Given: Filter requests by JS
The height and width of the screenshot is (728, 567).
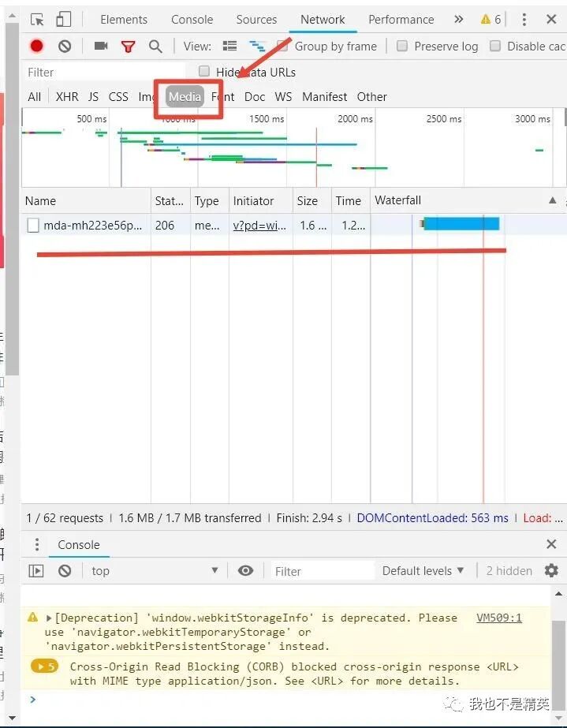Looking at the screenshot, I should pos(93,96).
